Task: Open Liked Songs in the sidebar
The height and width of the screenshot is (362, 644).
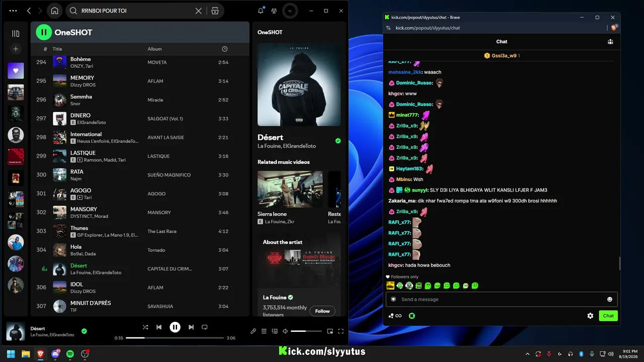Action: click(16, 71)
